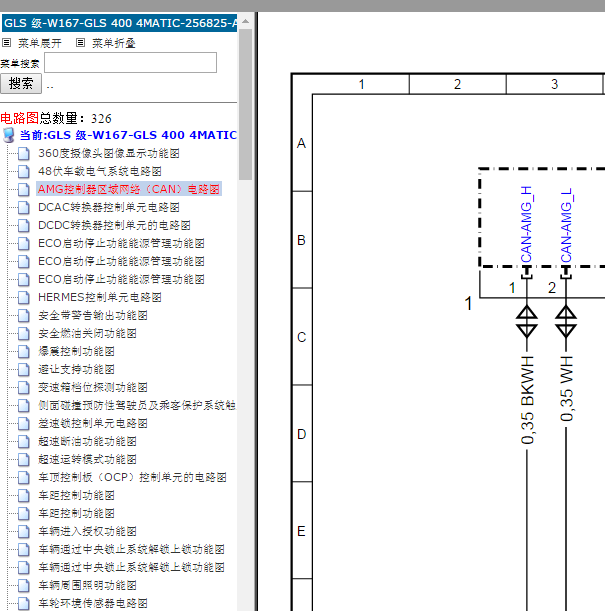The width and height of the screenshot is (605, 611).
Task: Open 超速断油功能功能图
Action: coord(87,441)
